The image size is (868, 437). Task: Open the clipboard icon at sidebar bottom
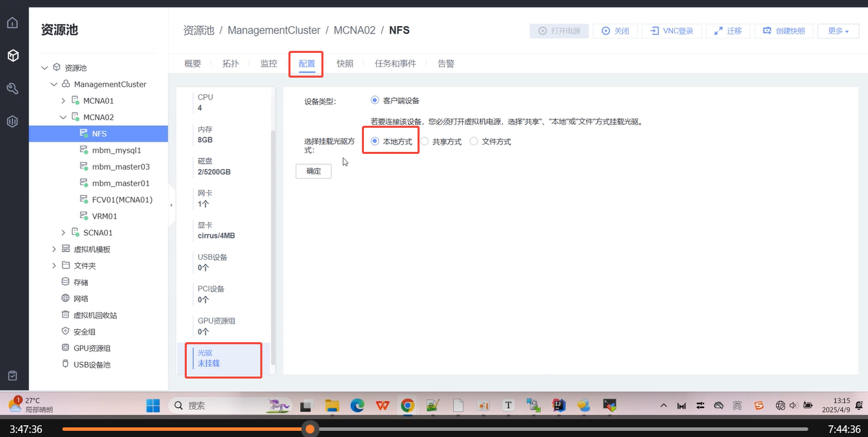click(x=12, y=375)
